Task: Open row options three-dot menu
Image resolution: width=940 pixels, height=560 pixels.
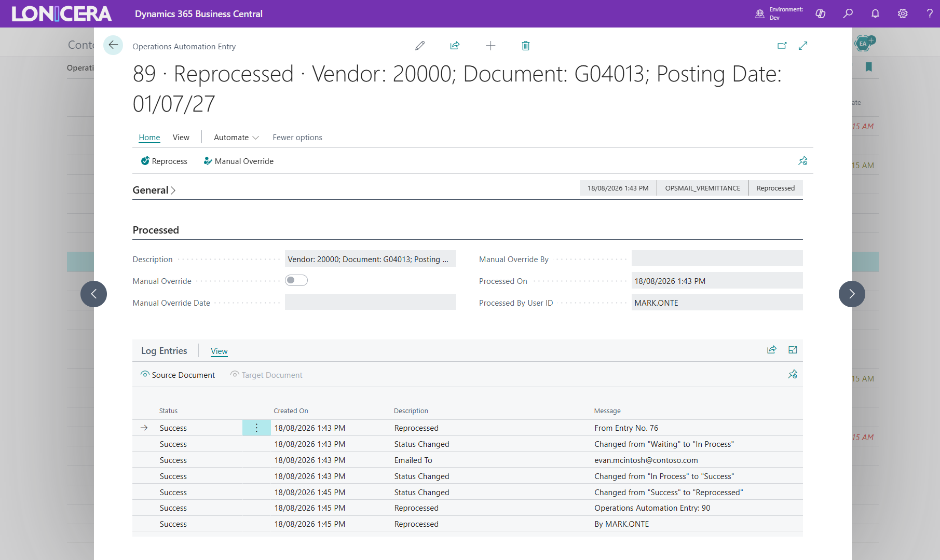Action: pos(256,428)
